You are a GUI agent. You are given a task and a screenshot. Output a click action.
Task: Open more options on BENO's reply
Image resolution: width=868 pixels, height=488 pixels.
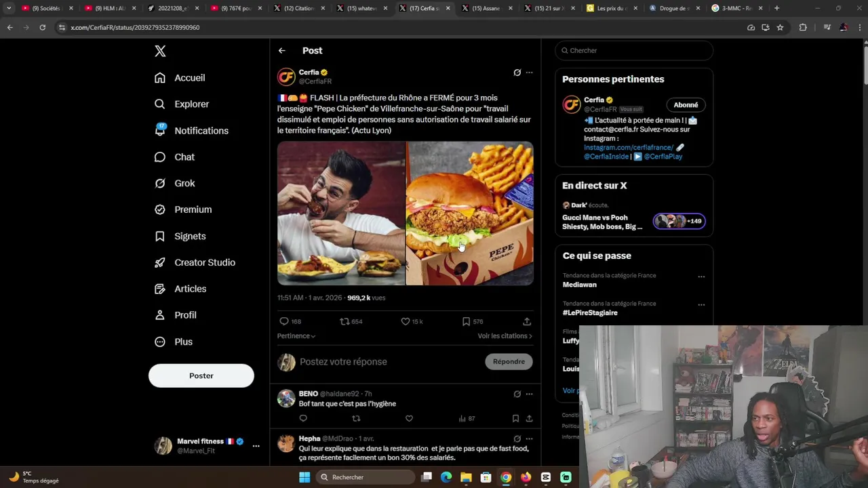click(529, 394)
